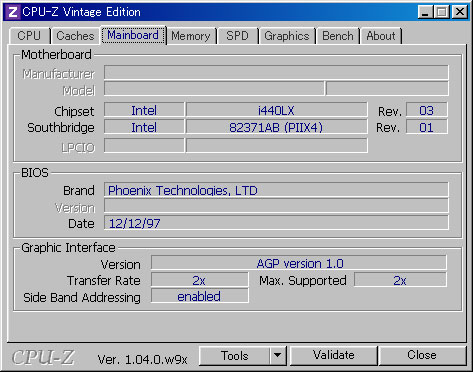The height and width of the screenshot is (372, 473).
Task: Switch to the CPU tab
Action: click(x=29, y=36)
